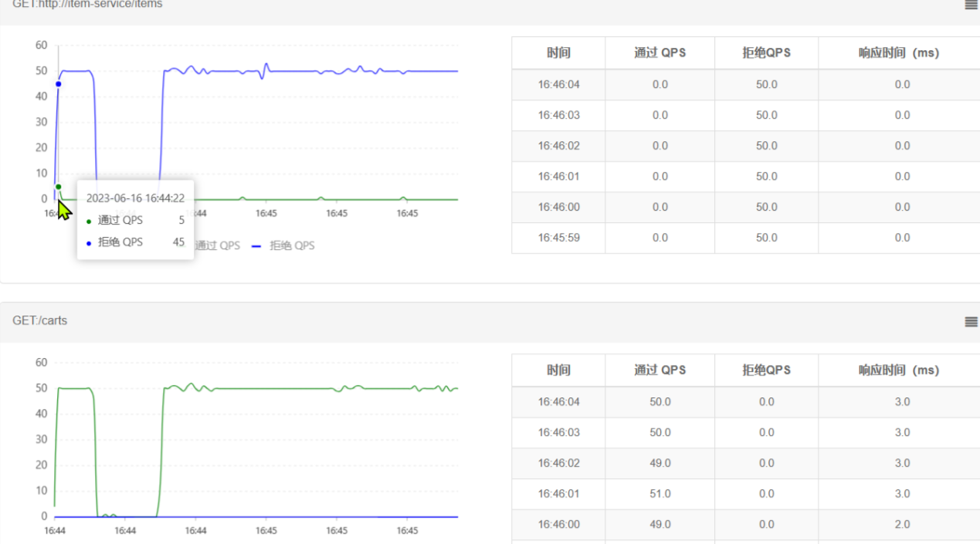Click the blue 拒绝 QPS data point on the items chart
This screenshot has width=980, height=544.
(58, 84)
